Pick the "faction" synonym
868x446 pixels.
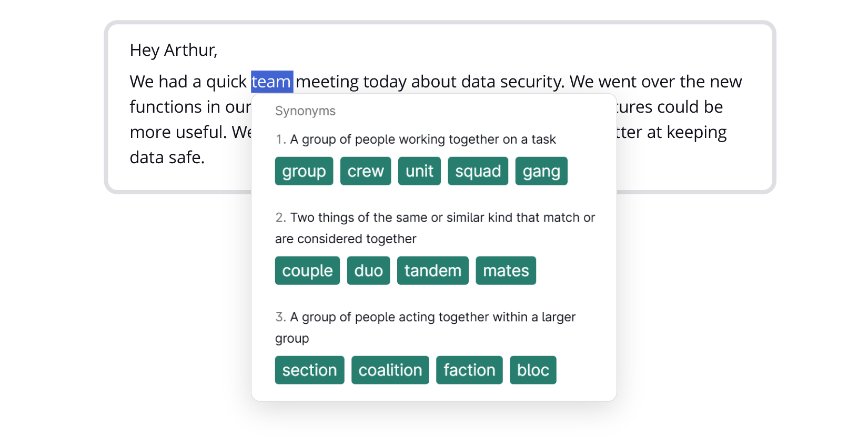coord(469,370)
